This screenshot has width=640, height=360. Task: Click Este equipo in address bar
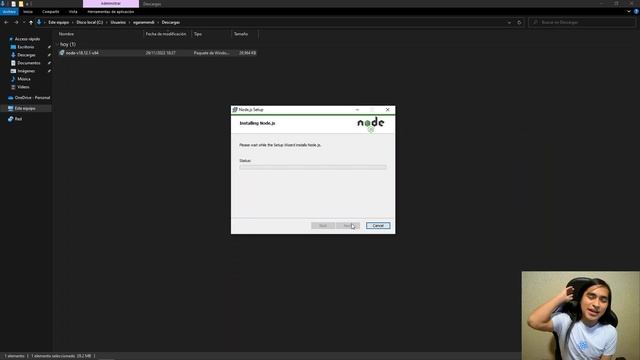tap(59, 22)
